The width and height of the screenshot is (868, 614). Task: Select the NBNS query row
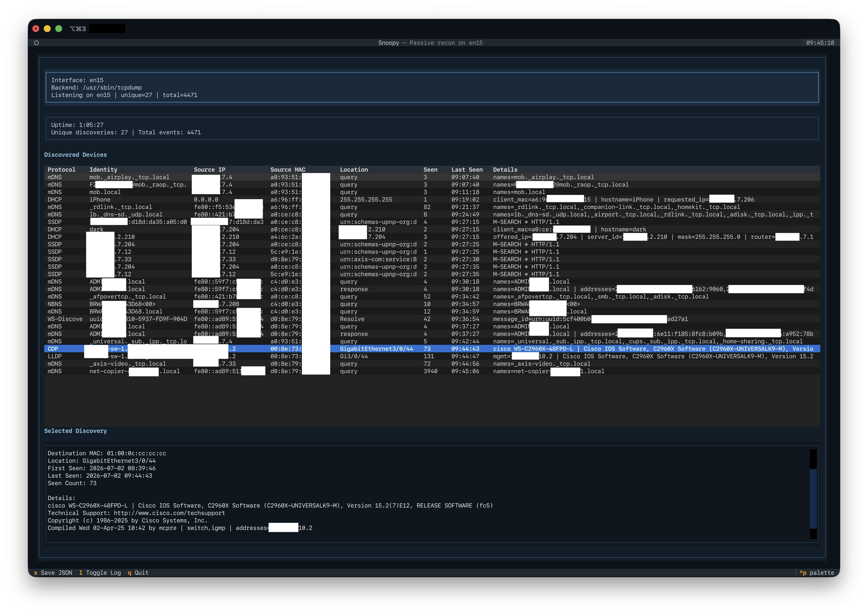click(x=432, y=304)
